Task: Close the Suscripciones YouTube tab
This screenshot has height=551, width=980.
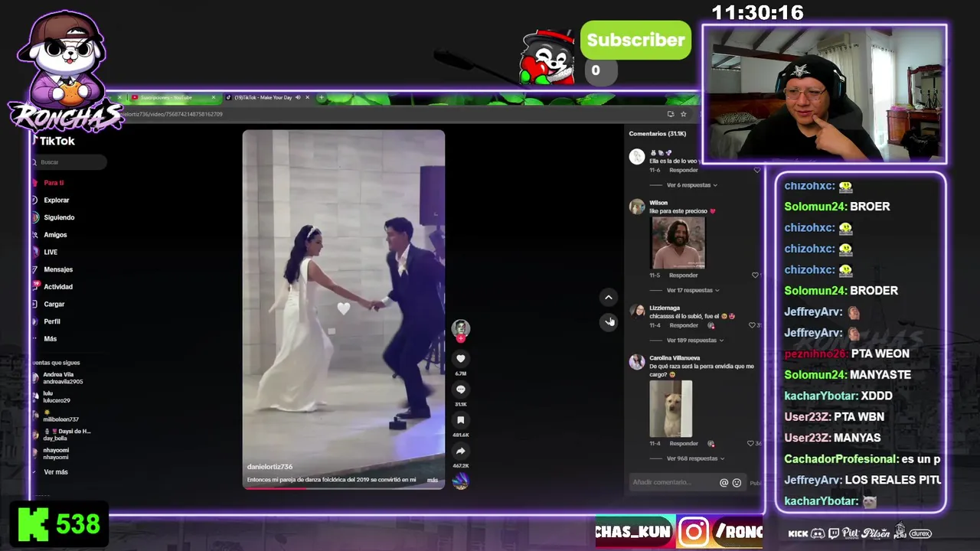Action: (214, 97)
